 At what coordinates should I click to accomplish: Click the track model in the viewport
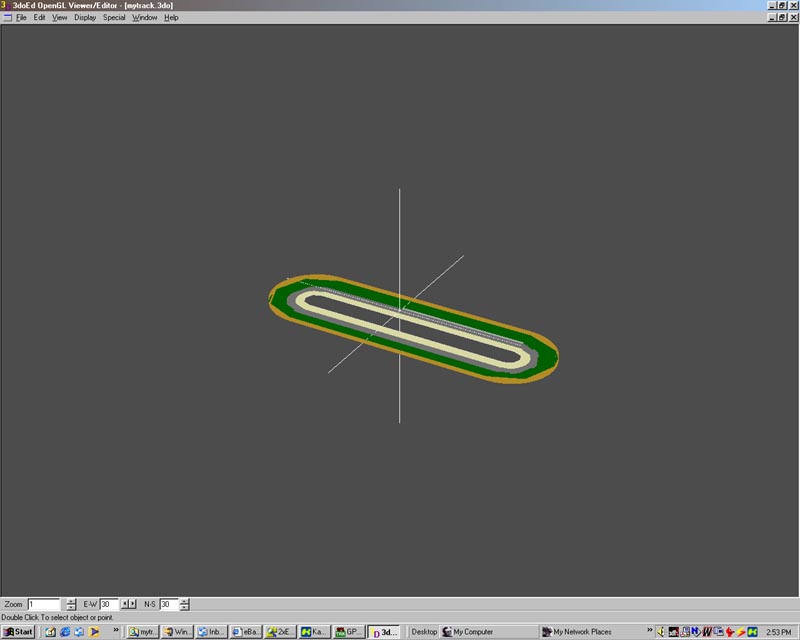[413, 329]
